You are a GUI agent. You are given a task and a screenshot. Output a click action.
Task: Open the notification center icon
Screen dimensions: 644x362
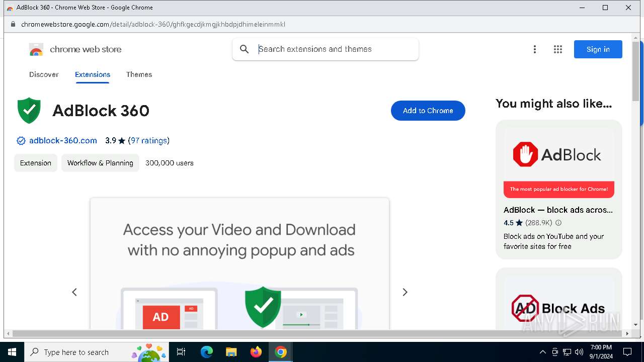627,352
